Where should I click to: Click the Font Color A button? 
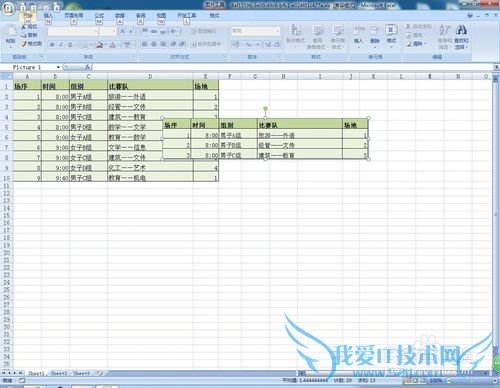[x=113, y=44]
